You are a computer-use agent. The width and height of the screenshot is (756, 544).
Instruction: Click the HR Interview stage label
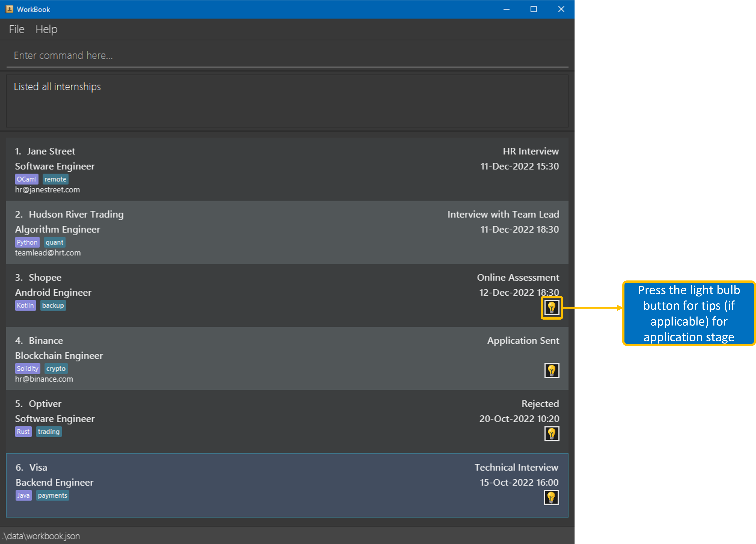[531, 151]
